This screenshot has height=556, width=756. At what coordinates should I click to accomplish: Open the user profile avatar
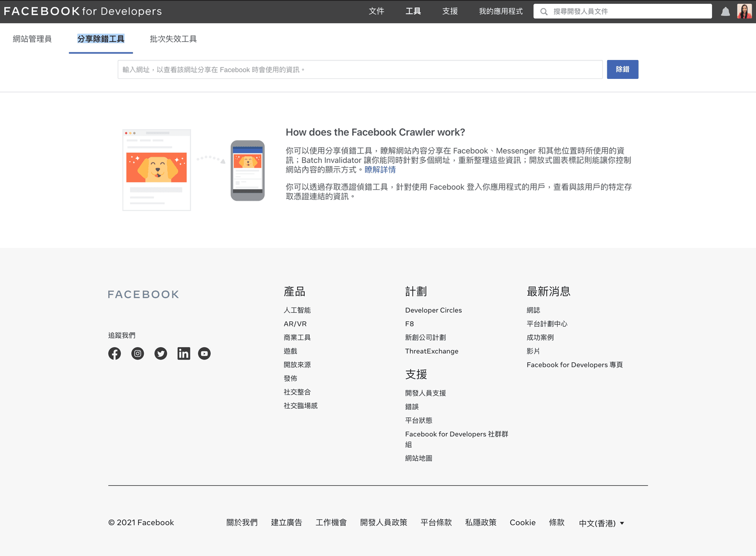(x=744, y=11)
